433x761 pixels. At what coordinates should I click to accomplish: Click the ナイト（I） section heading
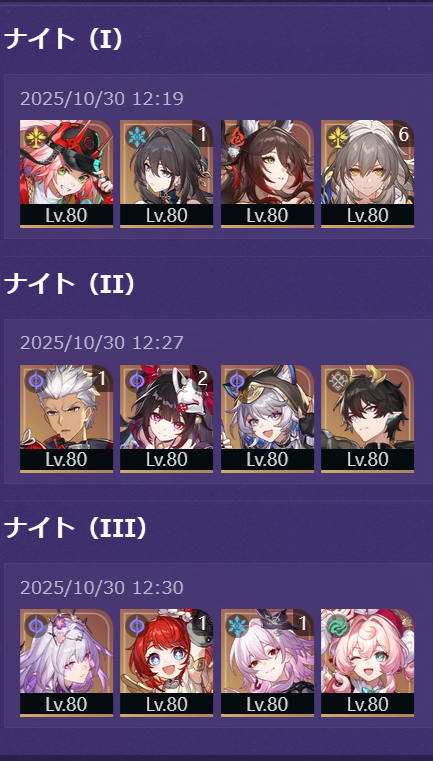64,39
